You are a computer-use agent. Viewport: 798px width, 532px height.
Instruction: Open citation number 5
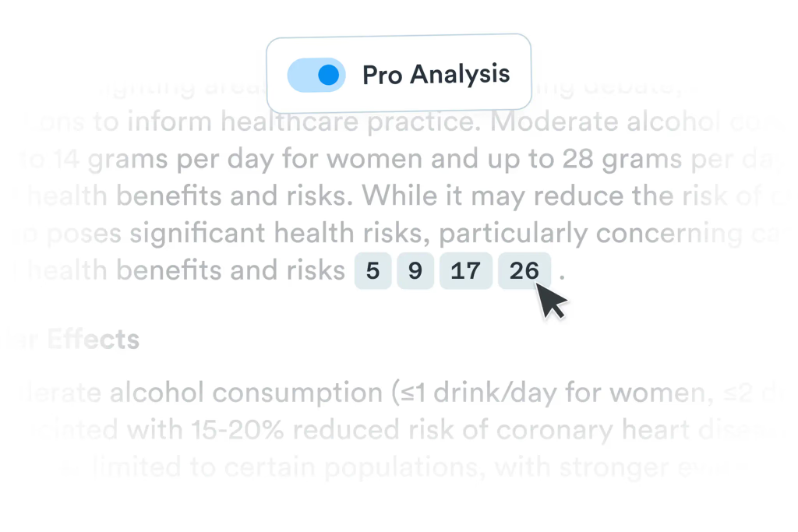coord(373,270)
